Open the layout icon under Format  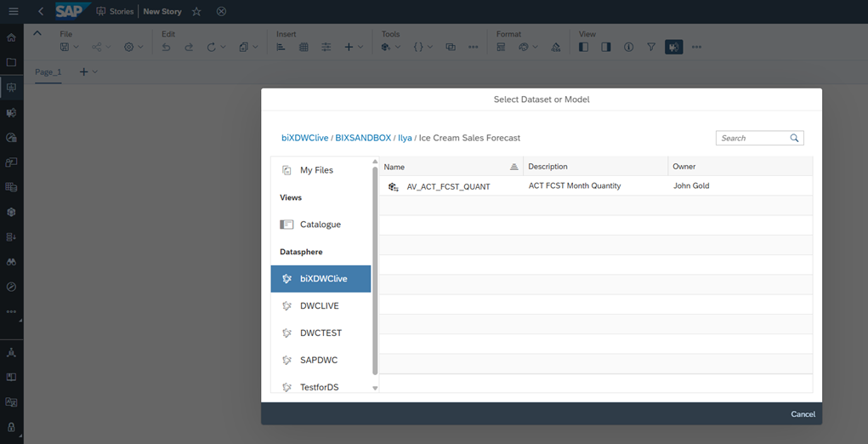click(501, 47)
